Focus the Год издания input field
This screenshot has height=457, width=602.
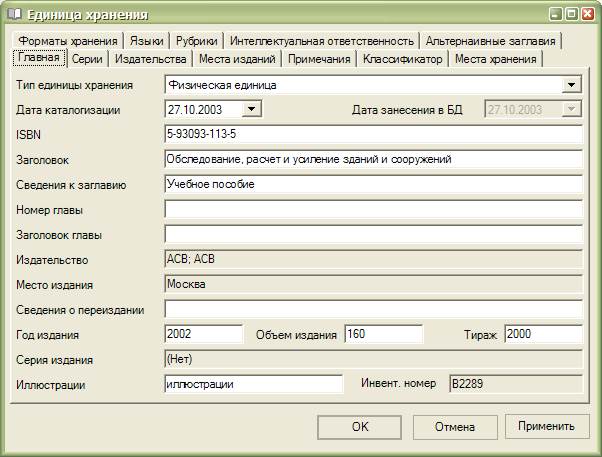[203, 334]
